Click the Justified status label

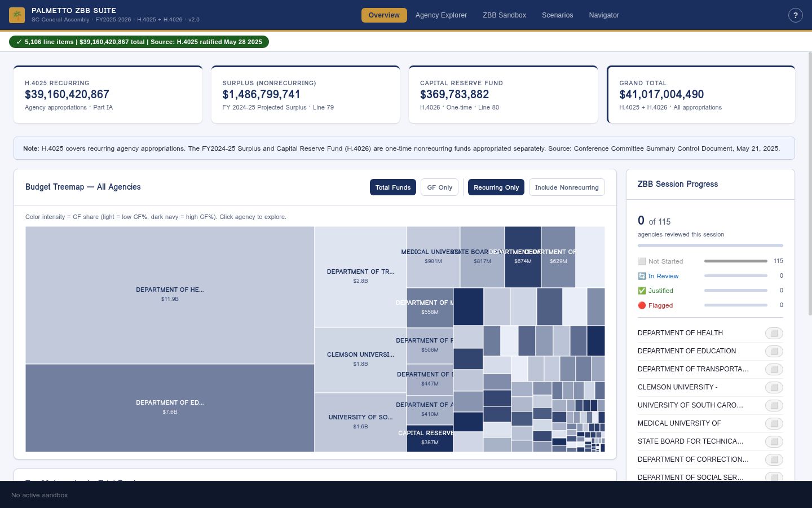pos(660,291)
